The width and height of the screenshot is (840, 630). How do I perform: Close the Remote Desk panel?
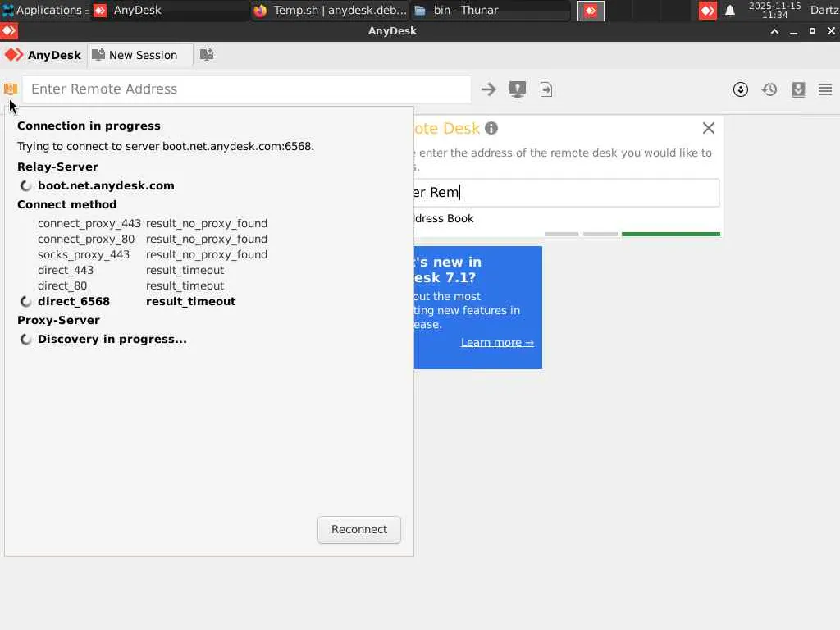[708, 128]
